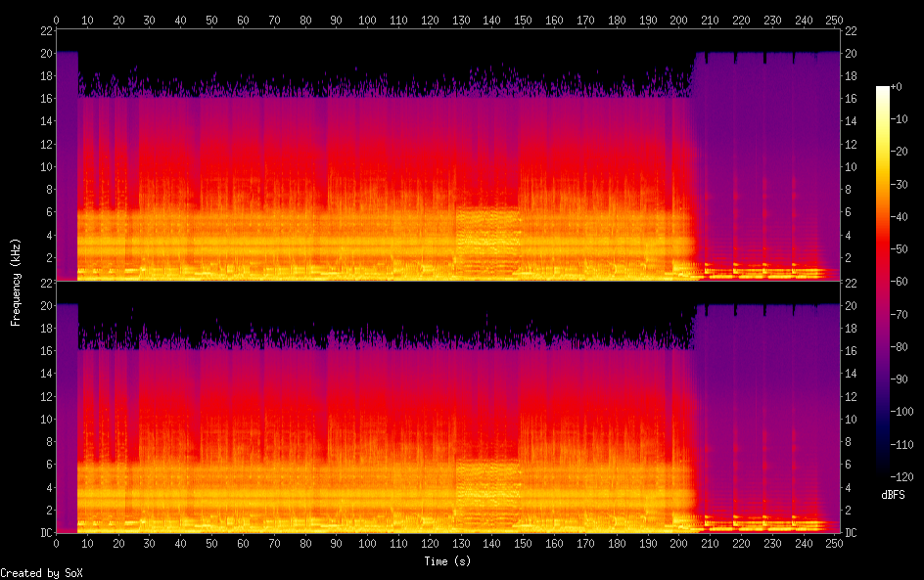Click "20" on upper channel's left frequency axis

pos(47,53)
